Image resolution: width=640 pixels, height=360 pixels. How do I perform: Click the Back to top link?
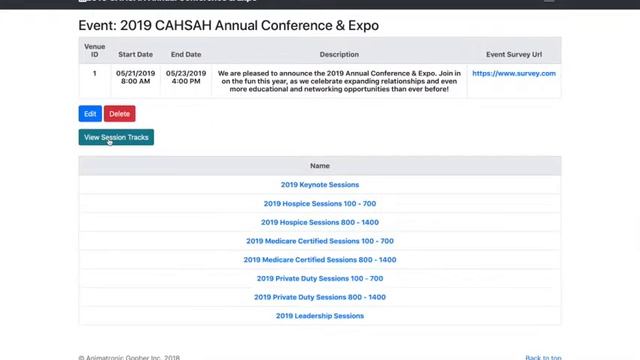(543, 357)
